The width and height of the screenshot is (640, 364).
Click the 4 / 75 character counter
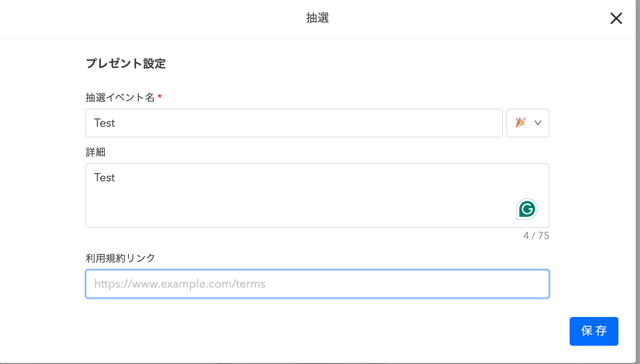[x=536, y=235]
